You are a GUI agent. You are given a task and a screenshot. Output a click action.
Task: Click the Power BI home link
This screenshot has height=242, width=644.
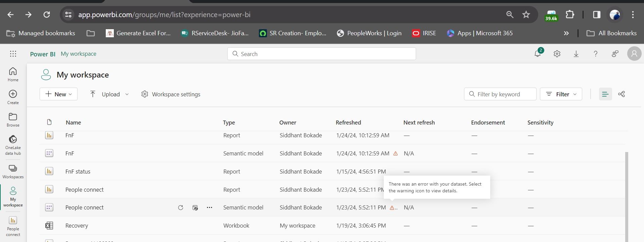(x=43, y=54)
